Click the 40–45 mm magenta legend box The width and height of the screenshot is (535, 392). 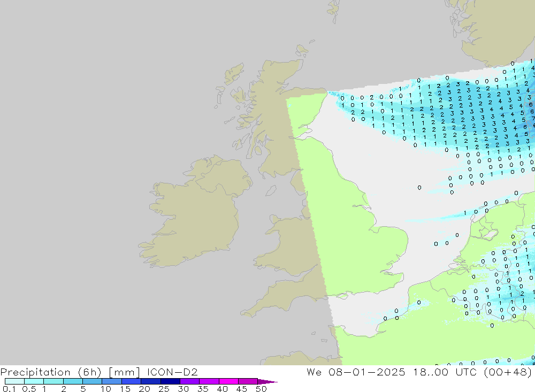click(x=228, y=381)
